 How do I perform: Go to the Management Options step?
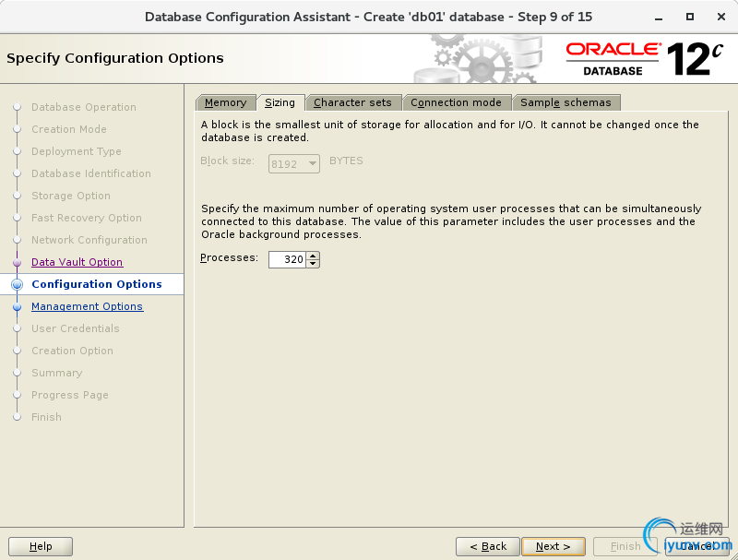88,306
